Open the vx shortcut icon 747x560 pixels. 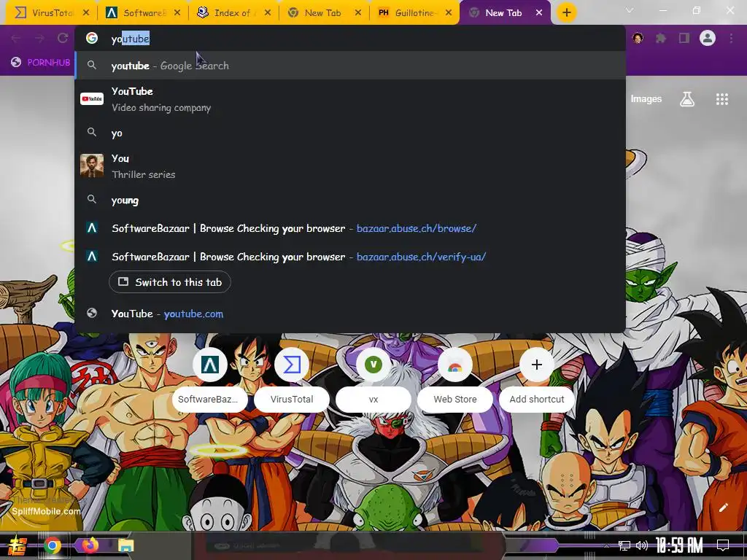(x=373, y=365)
